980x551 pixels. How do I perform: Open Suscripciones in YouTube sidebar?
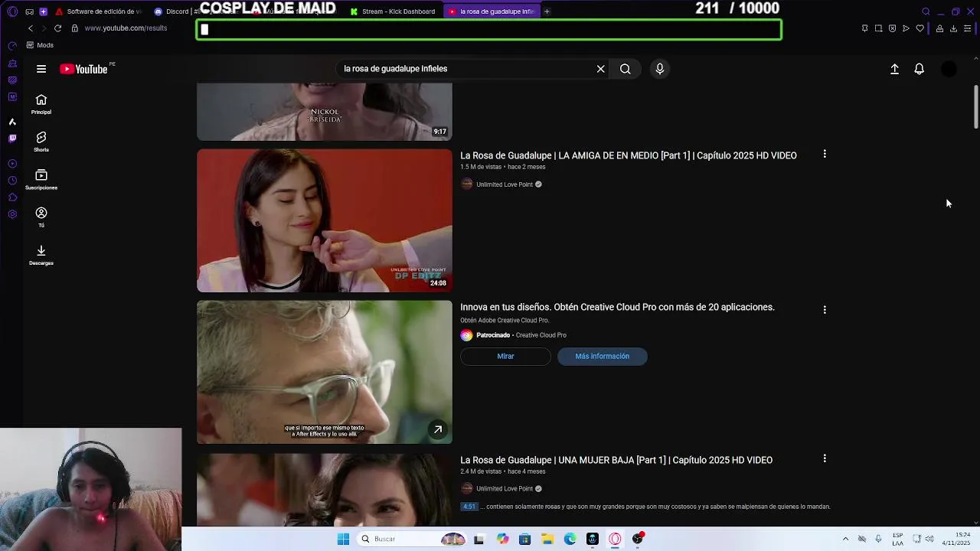41,180
